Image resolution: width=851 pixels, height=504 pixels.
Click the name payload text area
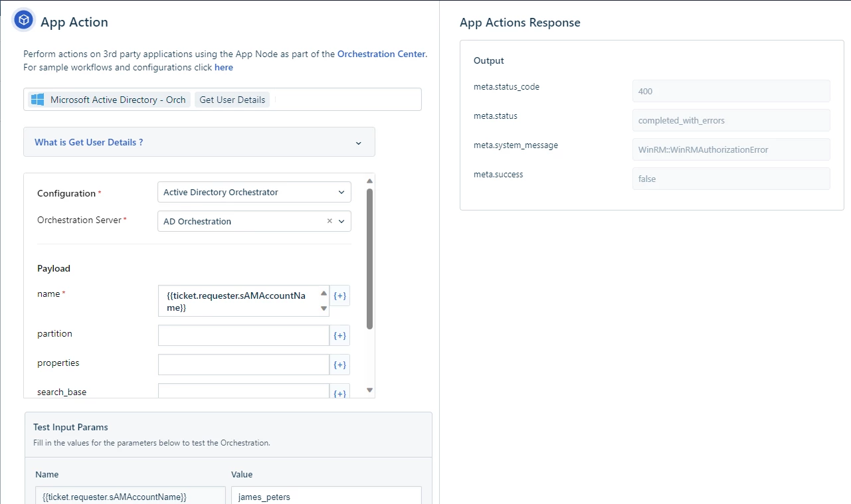click(243, 301)
